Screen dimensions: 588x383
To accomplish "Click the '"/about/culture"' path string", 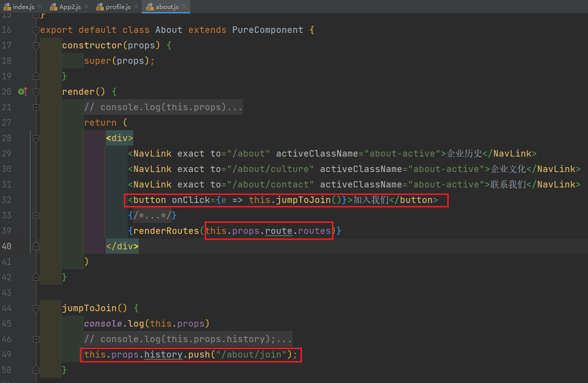I will click(x=270, y=169).
